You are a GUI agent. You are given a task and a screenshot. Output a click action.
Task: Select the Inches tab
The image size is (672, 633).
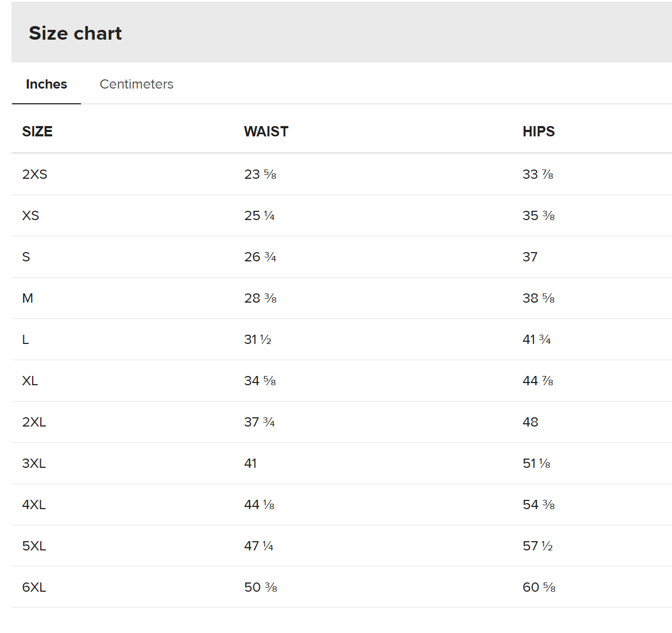point(46,84)
